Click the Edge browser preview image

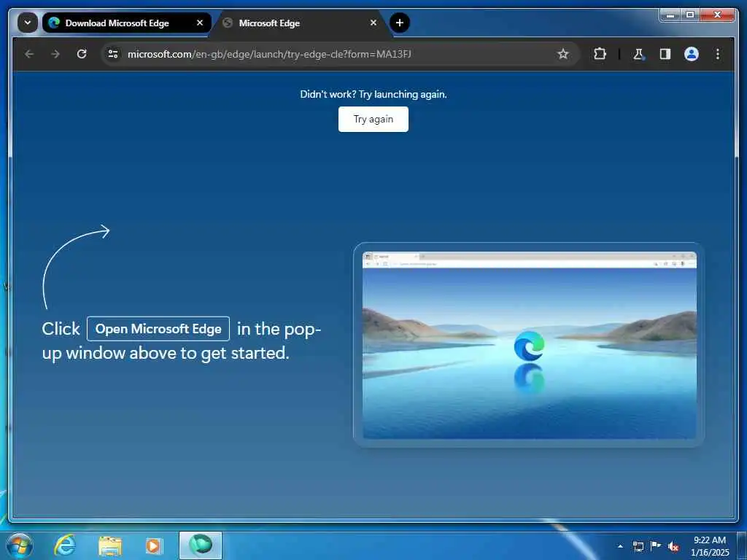click(x=530, y=345)
